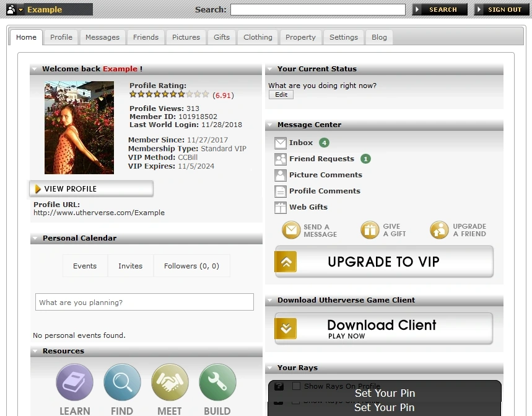Open the Settings tab

coord(343,37)
